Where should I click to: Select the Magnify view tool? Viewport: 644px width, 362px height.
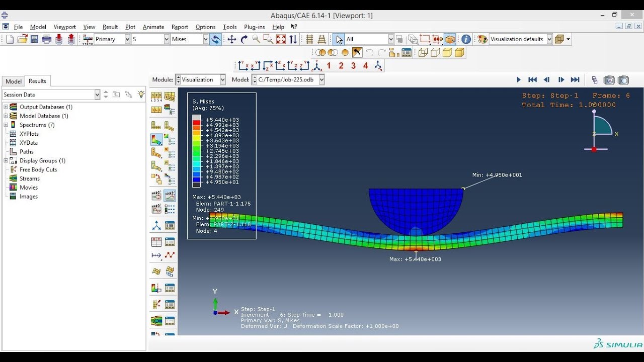[256, 39]
